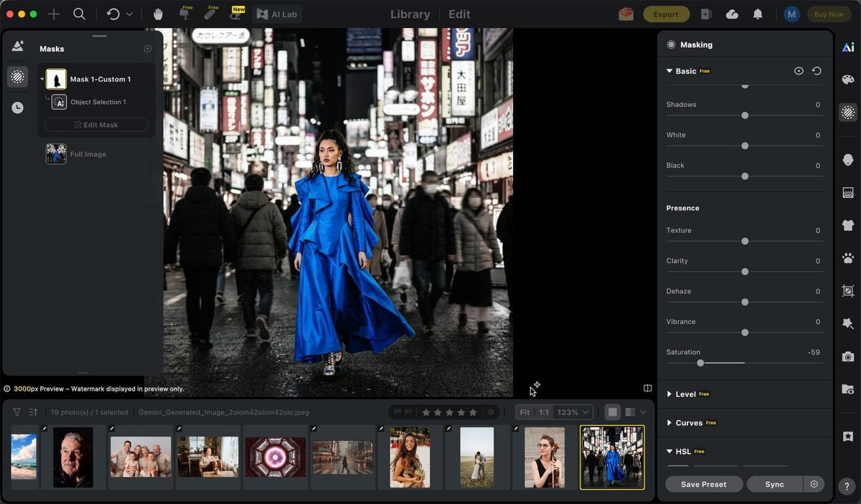Click the Fit zoom button
This screenshot has height=504, width=861.
pyautogui.click(x=524, y=412)
